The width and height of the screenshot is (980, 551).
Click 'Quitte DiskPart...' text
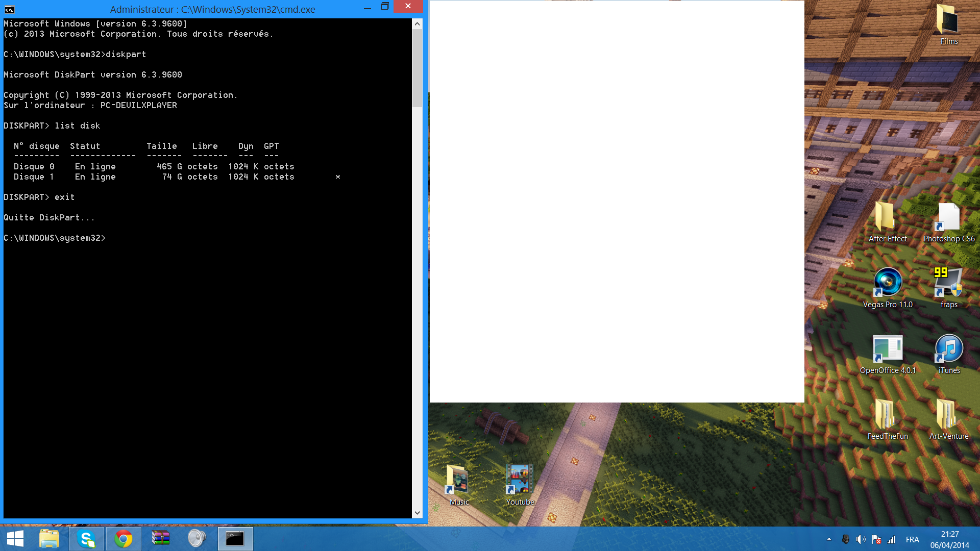[49, 217]
